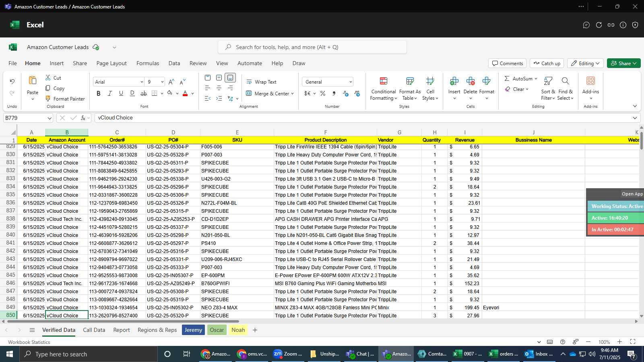Add a new sheet with plus button
The image size is (644, 362).
(255, 330)
